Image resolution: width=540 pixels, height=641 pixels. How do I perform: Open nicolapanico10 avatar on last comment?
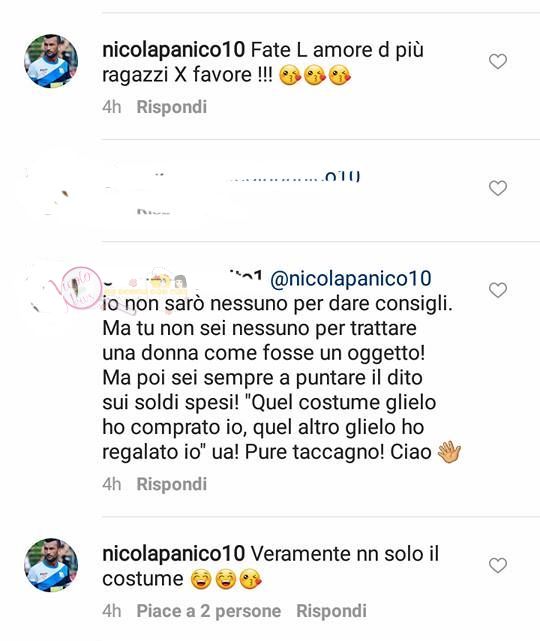(x=51, y=565)
